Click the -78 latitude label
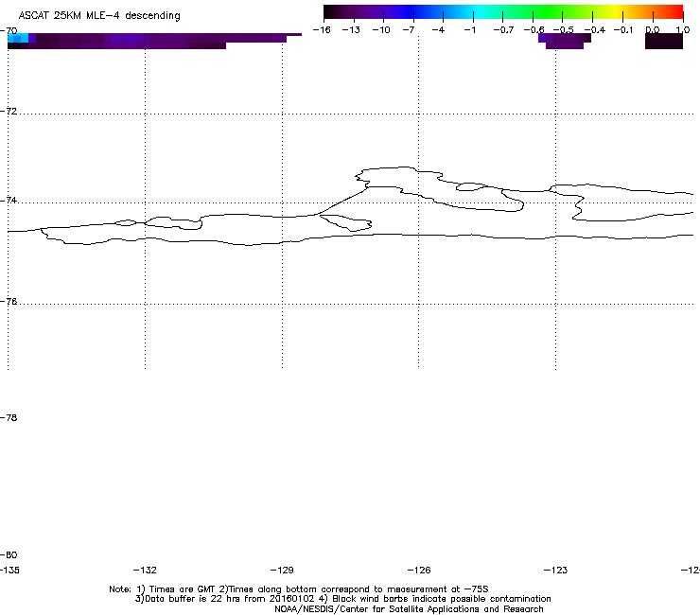 pos(9,417)
